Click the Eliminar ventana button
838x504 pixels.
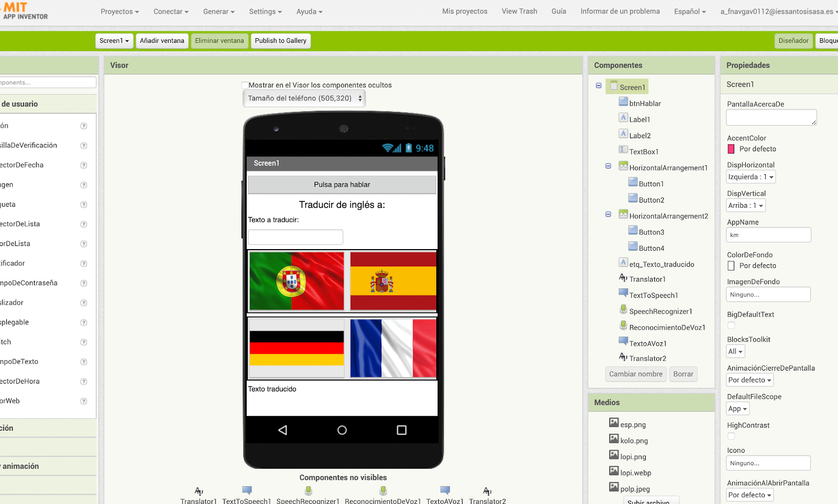pyautogui.click(x=219, y=41)
